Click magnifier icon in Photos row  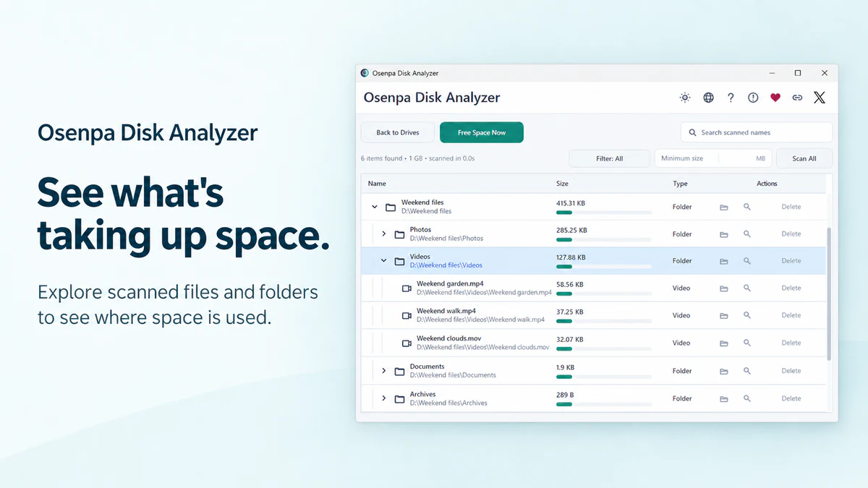pyautogui.click(x=747, y=234)
